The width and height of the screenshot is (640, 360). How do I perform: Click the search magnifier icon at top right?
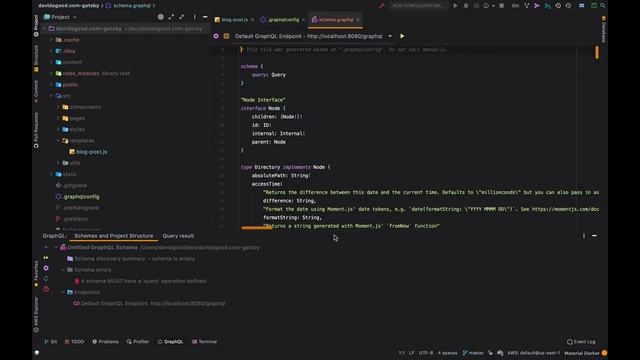pos(602,6)
